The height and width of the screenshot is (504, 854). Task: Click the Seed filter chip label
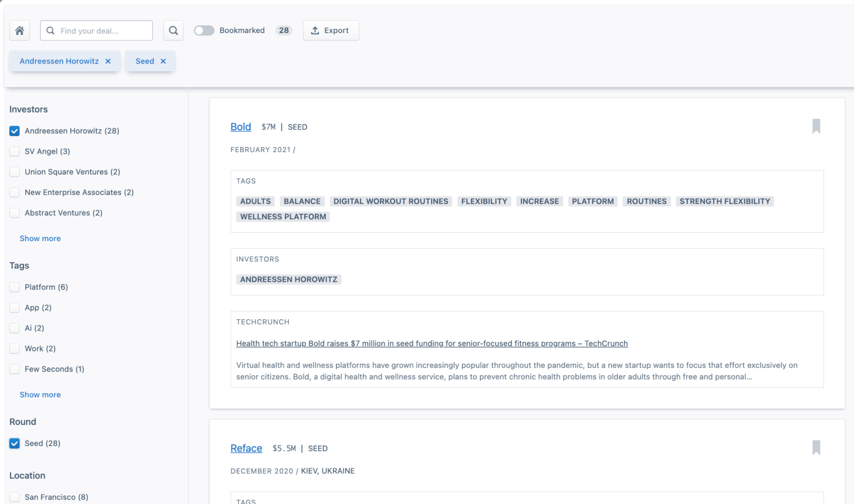[x=144, y=61]
